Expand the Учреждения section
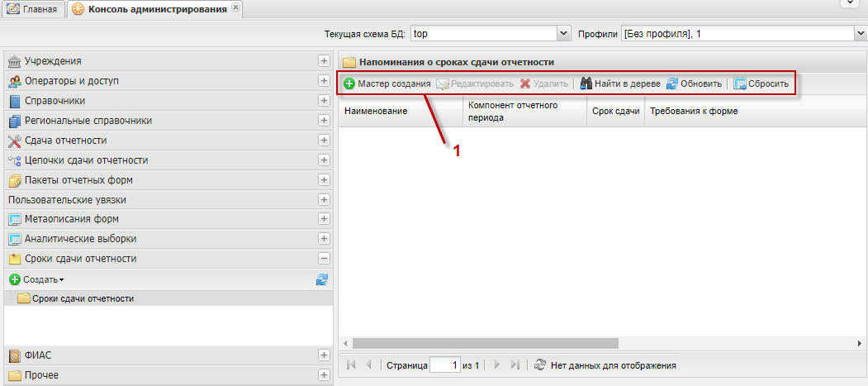The image size is (868, 386). click(324, 61)
